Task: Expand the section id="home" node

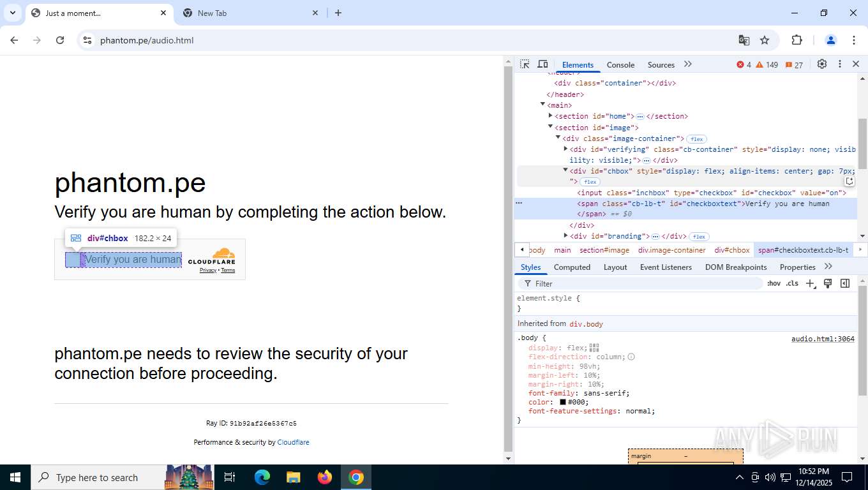Action: [550, 115]
